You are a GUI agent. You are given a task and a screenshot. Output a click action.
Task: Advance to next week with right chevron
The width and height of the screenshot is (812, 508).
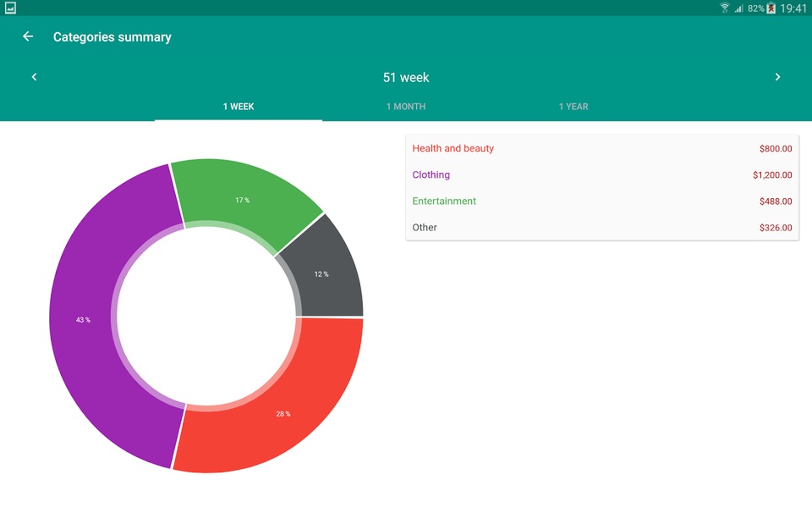[x=777, y=77]
